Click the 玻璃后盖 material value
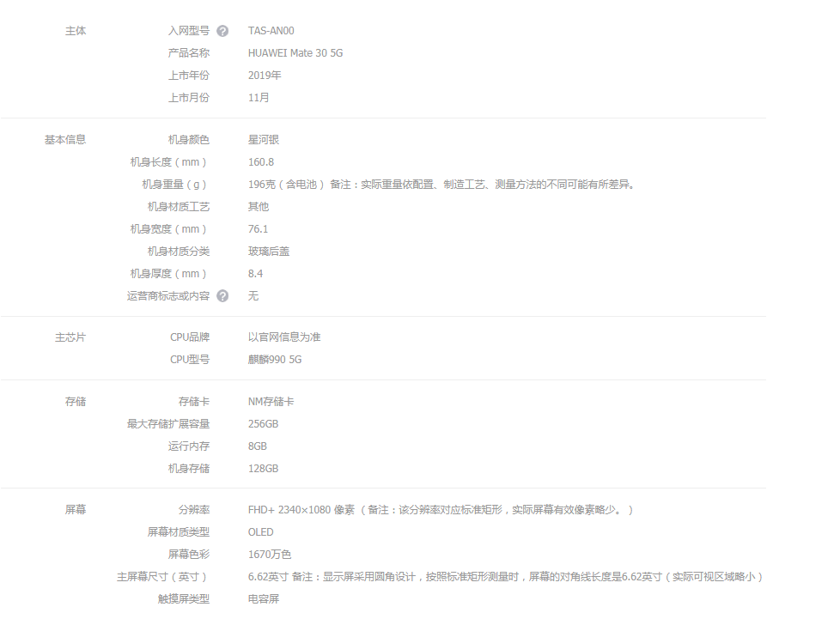 [x=269, y=252]
